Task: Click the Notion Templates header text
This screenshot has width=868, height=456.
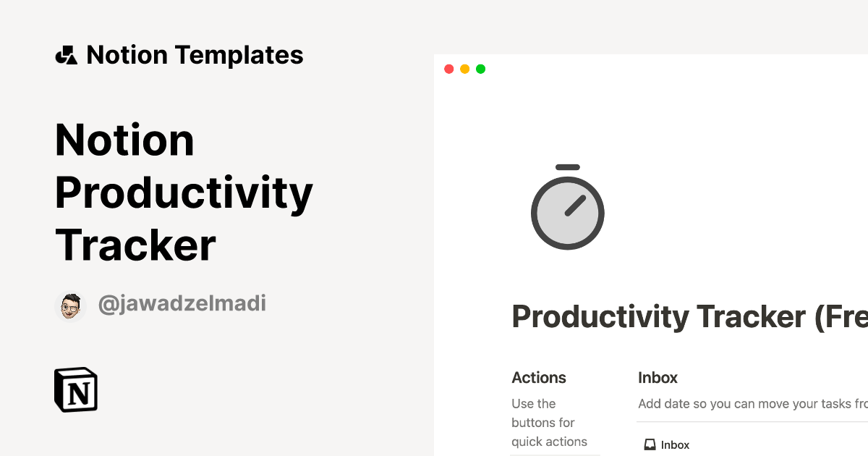Action: coord(195,54)
